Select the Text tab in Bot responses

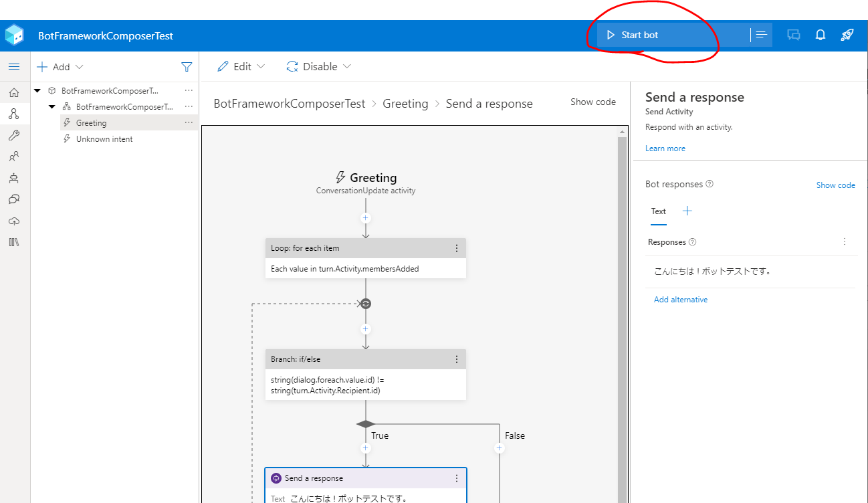point(659,211)
